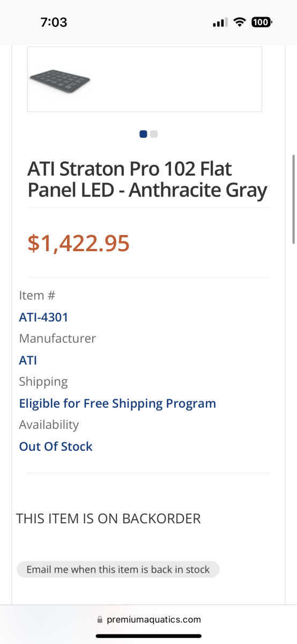Select the second gray carousel dot
Image resolution: width=297 pixels, height=644 pixels.
tap(154, 134)
